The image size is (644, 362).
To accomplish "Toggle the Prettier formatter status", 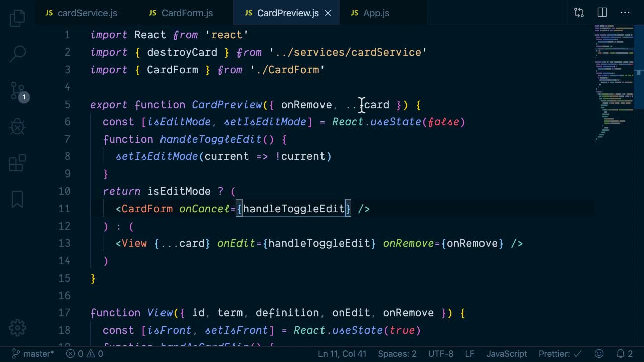I will (x=559, y=354).
